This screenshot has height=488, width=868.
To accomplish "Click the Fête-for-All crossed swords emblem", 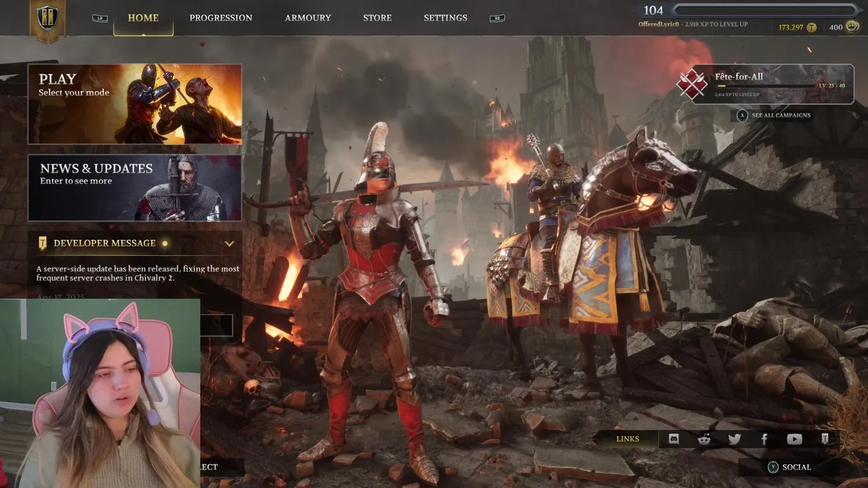I will [692, 84].
